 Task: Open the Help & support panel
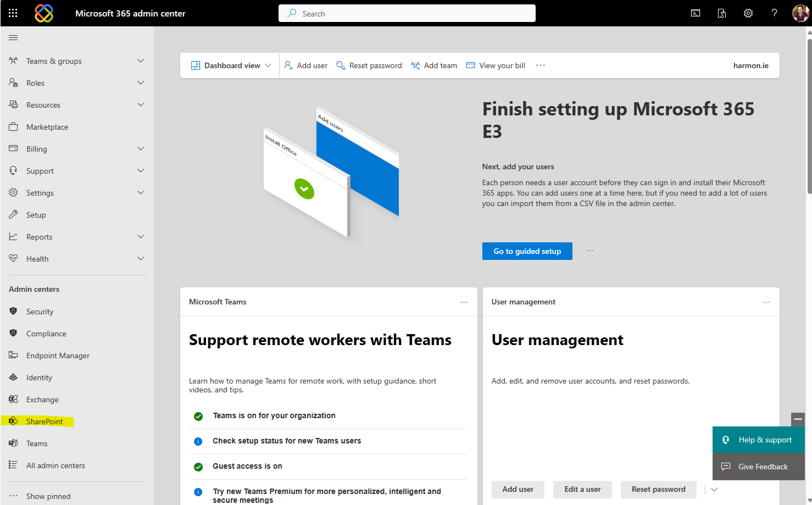[759, 440]
